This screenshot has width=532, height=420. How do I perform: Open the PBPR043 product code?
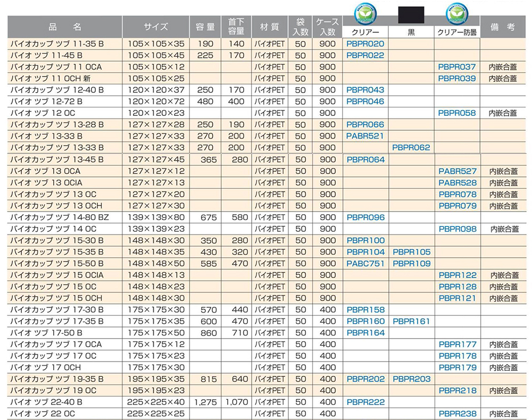pyautogui.click(x=365, y=90)
